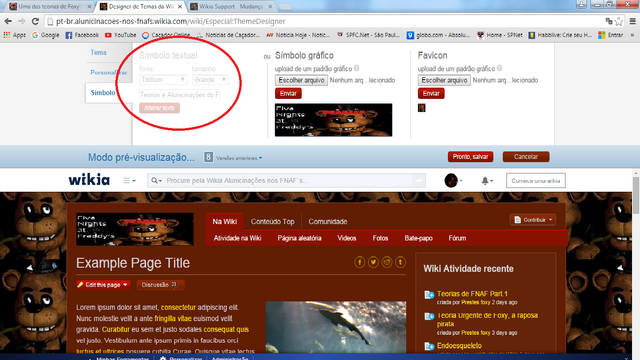The width and height of the screenshot is (640, 360).
Task: Bookmark page with the star icon
Action: click(619, 21)
